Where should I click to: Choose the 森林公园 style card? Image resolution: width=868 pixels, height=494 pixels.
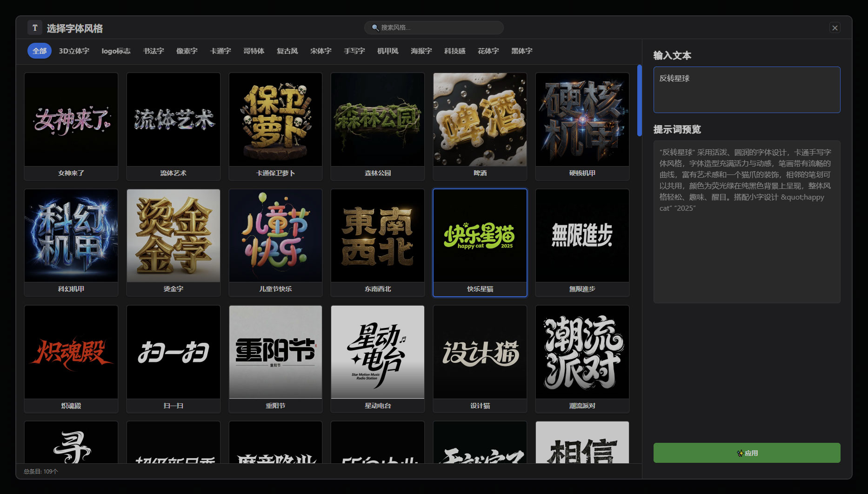(x=378, y=126)
